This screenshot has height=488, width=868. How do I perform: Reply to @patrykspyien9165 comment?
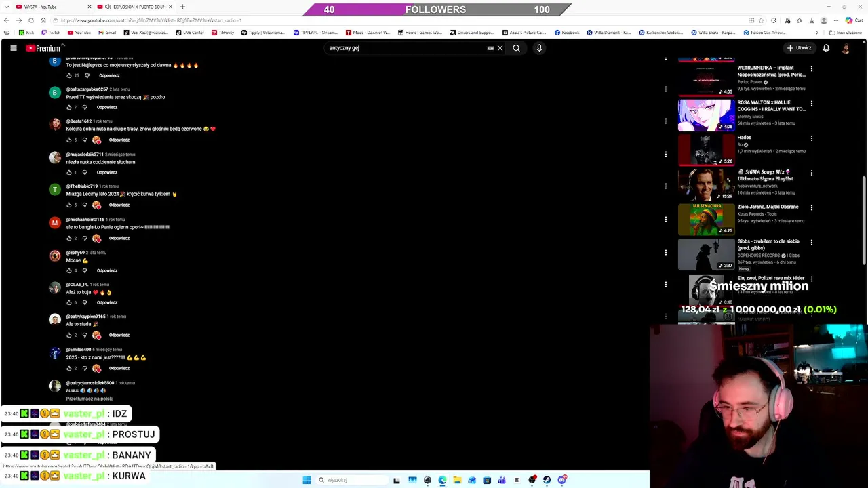point(119,335)
